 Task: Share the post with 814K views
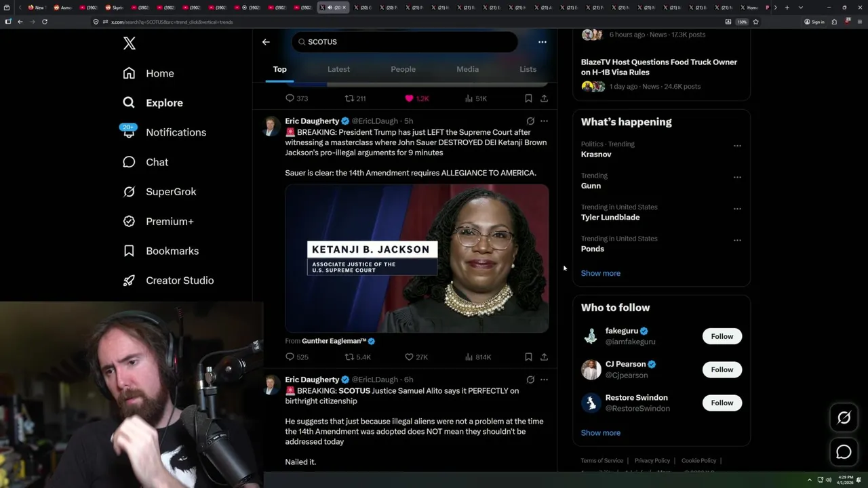tap(544, 357)
